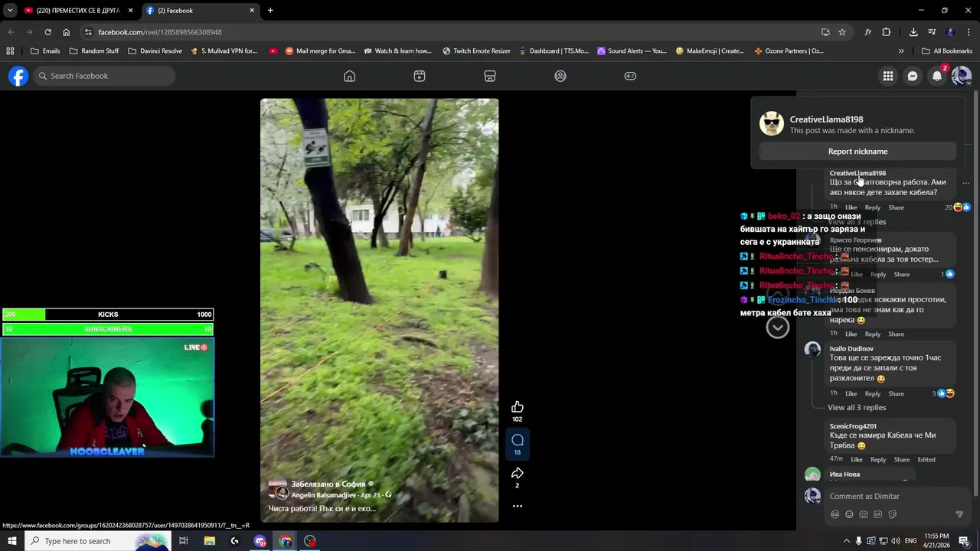Open File Explorer from the taskbar
Image resolution: width=980 pixels, height=551 pixels.
[x=209, y=541]
